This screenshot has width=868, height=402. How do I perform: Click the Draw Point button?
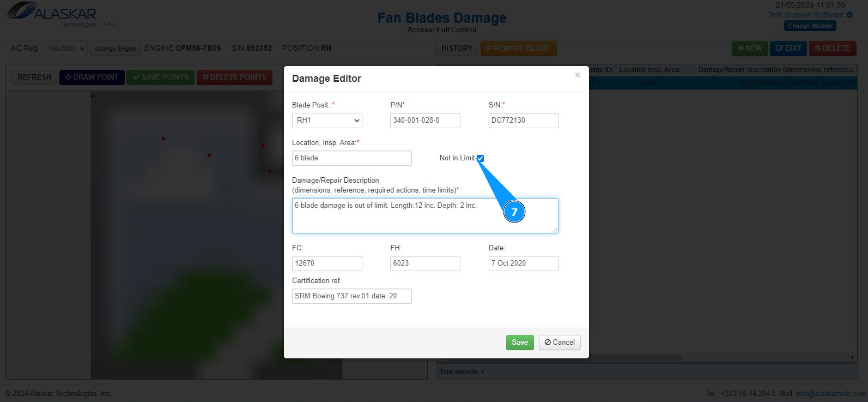[92, 77]
